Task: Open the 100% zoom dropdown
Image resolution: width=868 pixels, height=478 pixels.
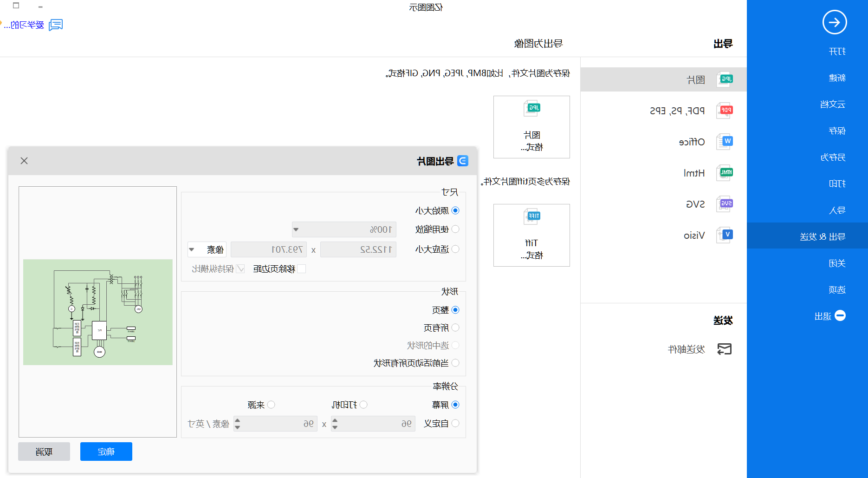Action: coord(344,229)
